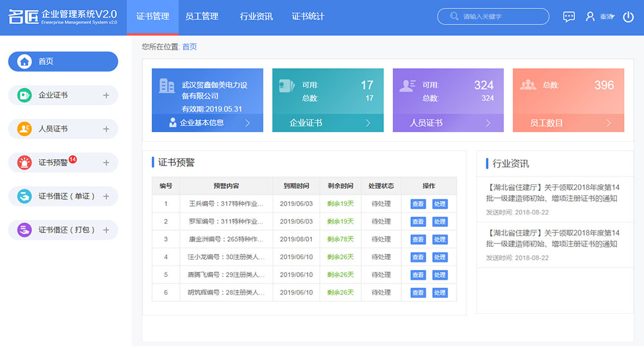Click the power logout icon

tap(629, 17)
